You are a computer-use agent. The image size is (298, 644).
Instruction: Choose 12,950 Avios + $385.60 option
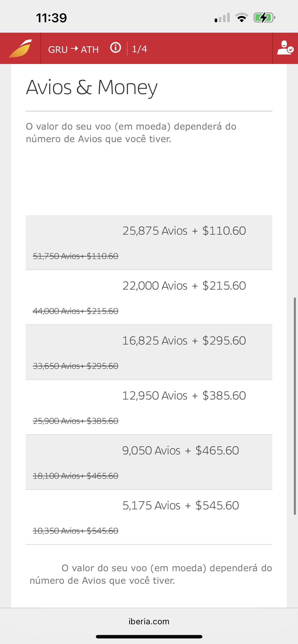[149, 407]
